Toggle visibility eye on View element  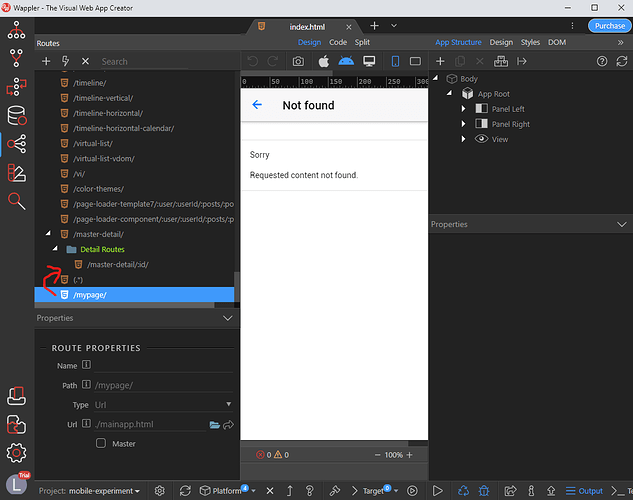click(x=481, y=139)
